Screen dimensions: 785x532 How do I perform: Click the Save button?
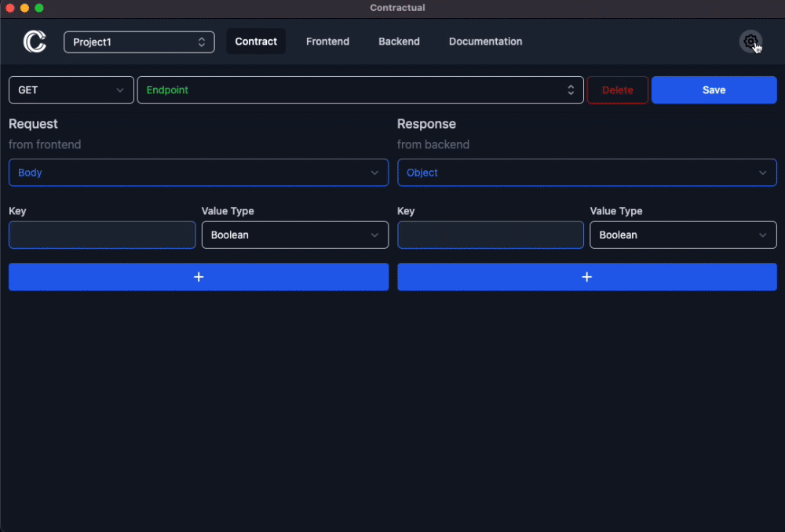tap(714, 90)
